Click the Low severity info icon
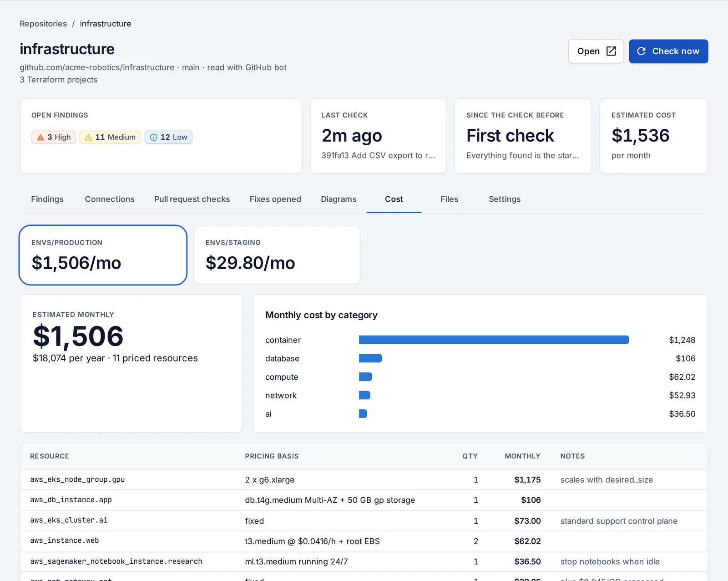This screenshot has width=728, height=581. coord(154,137)
